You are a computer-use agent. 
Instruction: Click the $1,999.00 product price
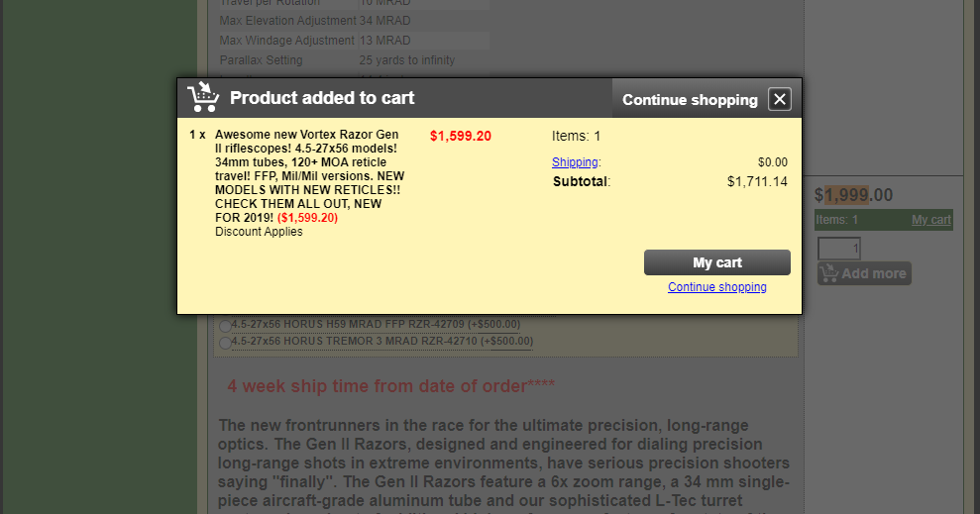click(853, 195)
